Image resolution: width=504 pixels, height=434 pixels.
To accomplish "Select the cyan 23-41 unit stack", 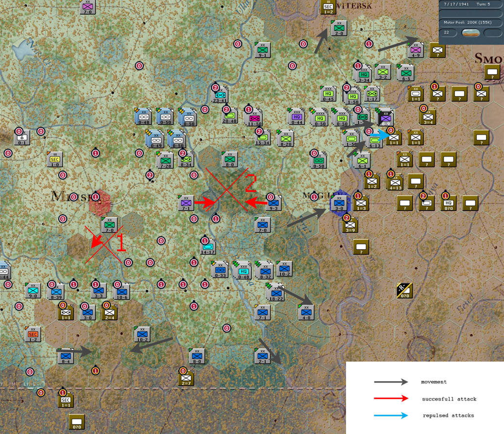I will coord(220,95).
